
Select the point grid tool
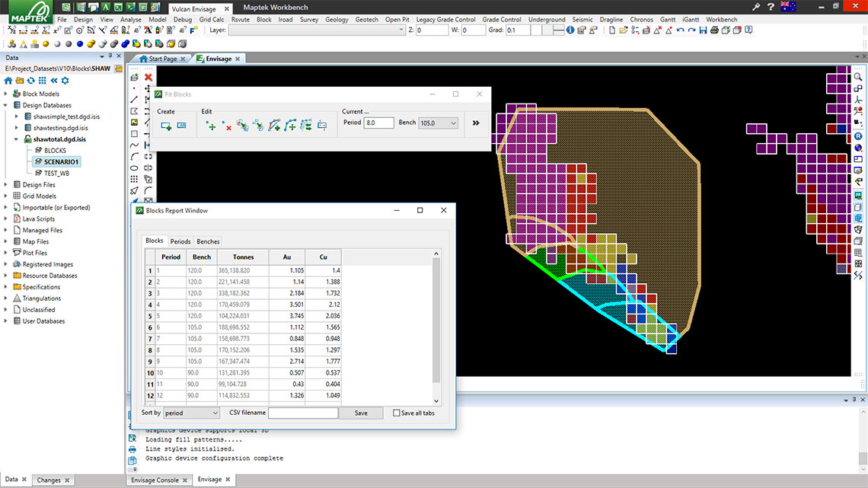(135, 179)
